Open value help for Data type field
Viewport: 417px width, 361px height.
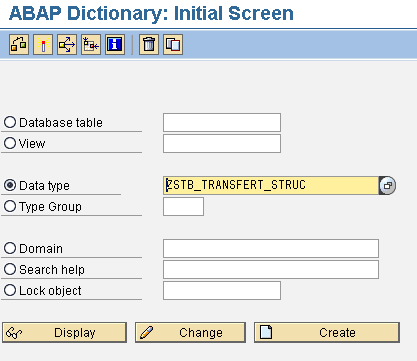387,186
